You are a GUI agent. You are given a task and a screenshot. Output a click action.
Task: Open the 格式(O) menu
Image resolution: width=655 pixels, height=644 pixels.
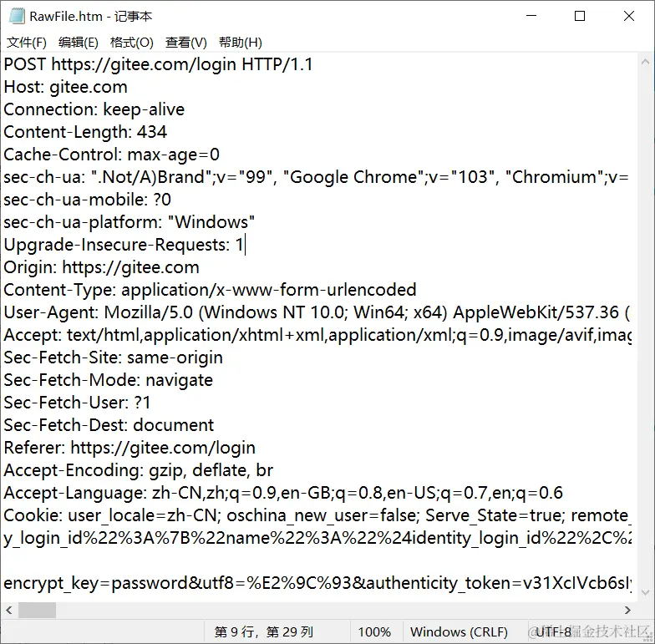tap(132, 42)
